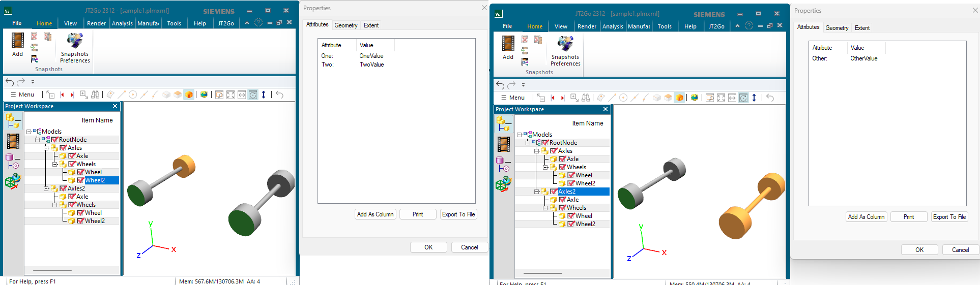980x285 pixels.
Task: Click Fit All icon in right window toolbar
Action: click(721, 98)
